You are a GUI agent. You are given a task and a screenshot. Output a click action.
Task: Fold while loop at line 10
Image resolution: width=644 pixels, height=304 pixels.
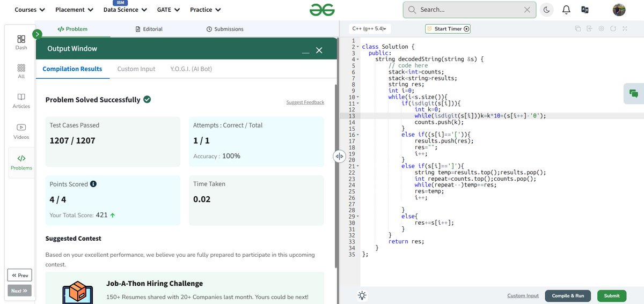[358, 97]
